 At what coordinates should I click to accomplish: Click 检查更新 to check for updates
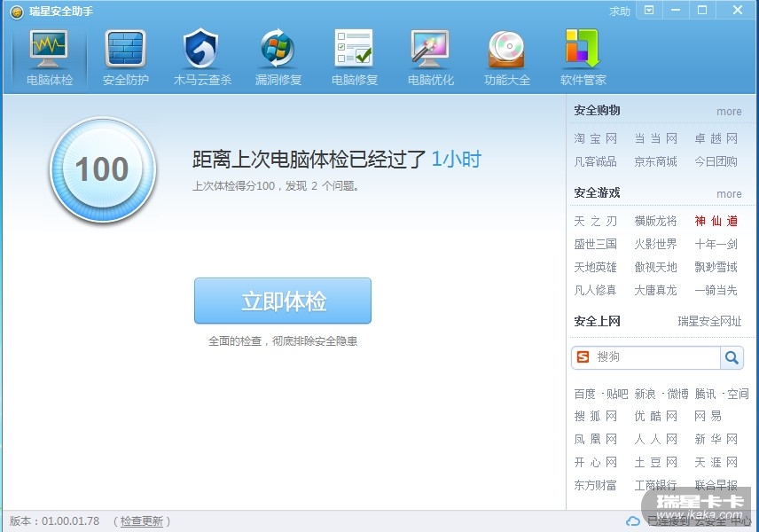tap(141, 521)
